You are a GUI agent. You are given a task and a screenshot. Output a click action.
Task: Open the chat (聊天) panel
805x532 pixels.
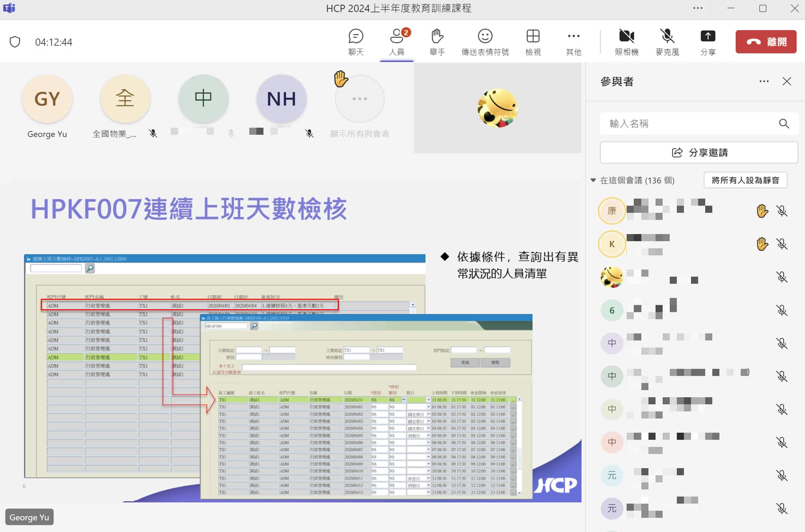(x=356, y=42)
